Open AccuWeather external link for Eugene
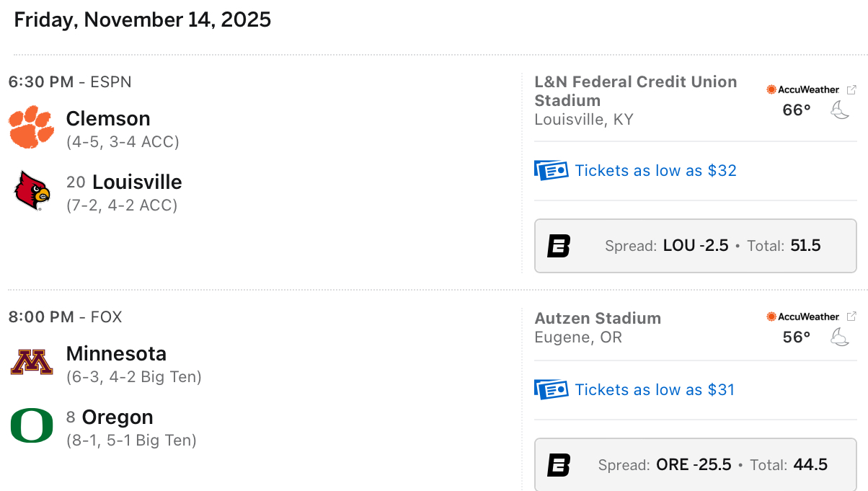This screenshot has height=491, width=868. pyautogui.click(x=851, y=317)
